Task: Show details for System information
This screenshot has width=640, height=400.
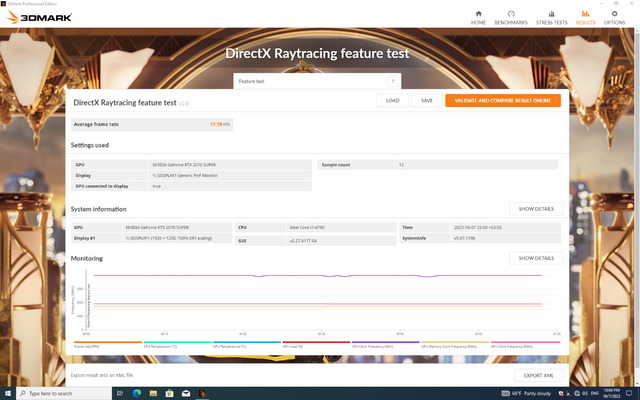Action: (535, 209)
